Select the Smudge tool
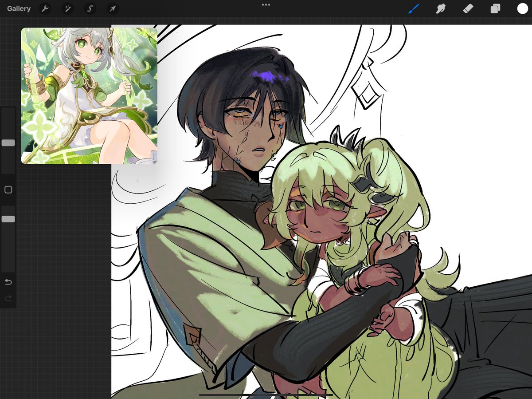The width and height of the screenshot is (532, 399). tap(440, 8)
